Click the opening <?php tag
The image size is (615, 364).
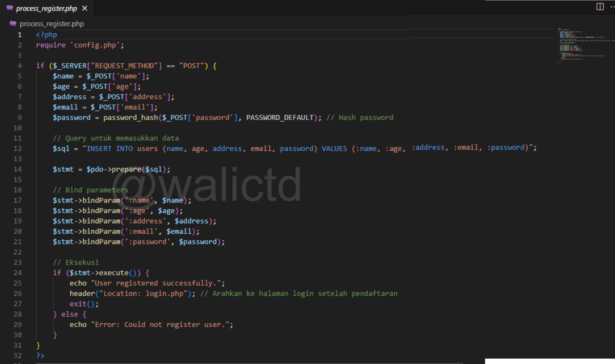pyautogui.click(x=46, y=35)
